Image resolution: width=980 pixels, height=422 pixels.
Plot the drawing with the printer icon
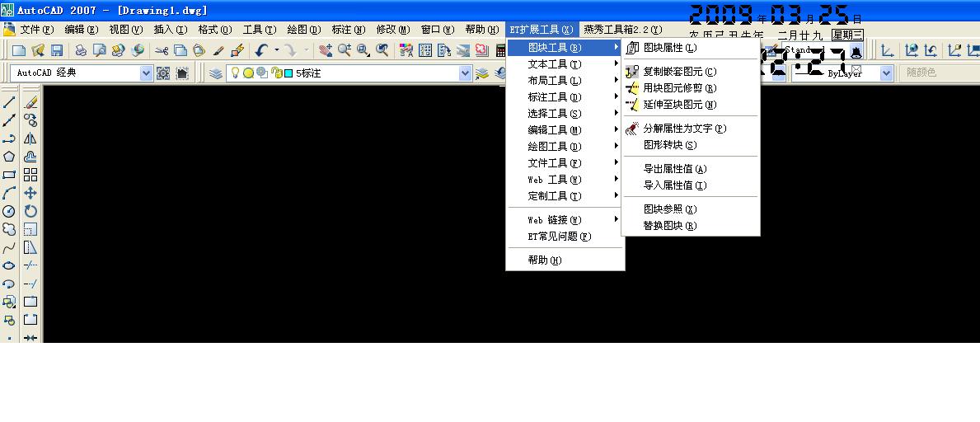coord(81,50)
